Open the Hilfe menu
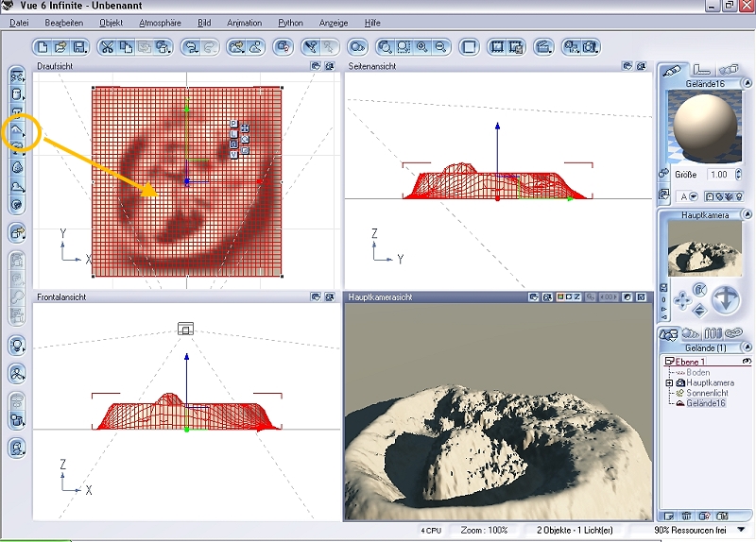Screen dimensions: 756x542 click(372, 23)
